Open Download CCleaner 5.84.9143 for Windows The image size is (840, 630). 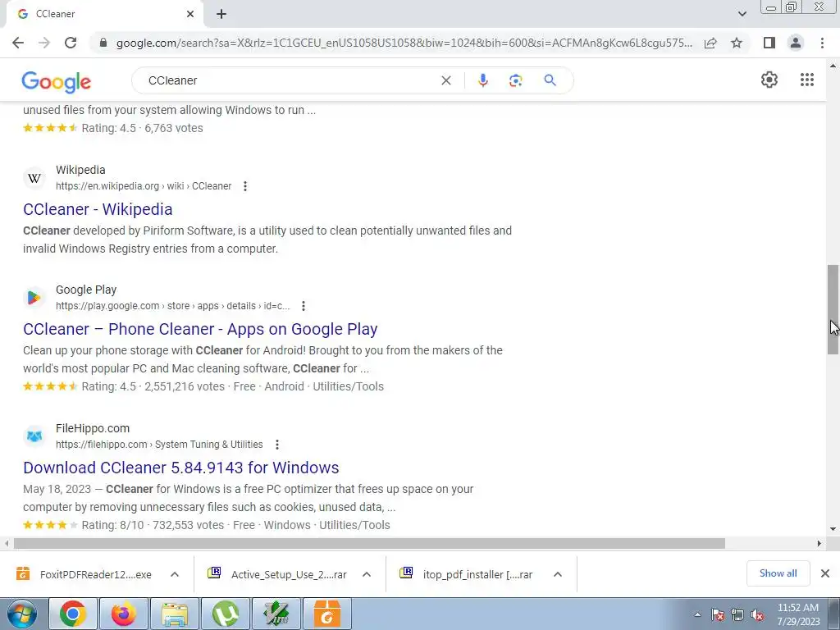[x=181, y=468]
